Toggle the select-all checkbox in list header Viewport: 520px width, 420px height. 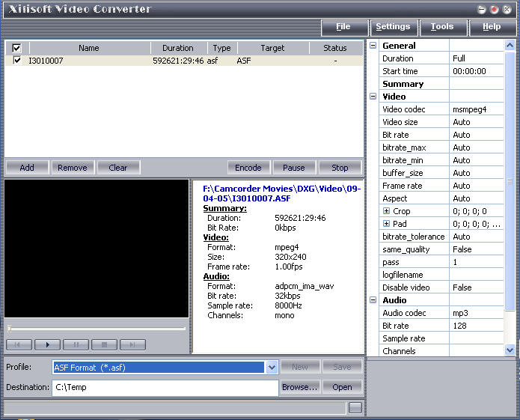pos(16,48)
